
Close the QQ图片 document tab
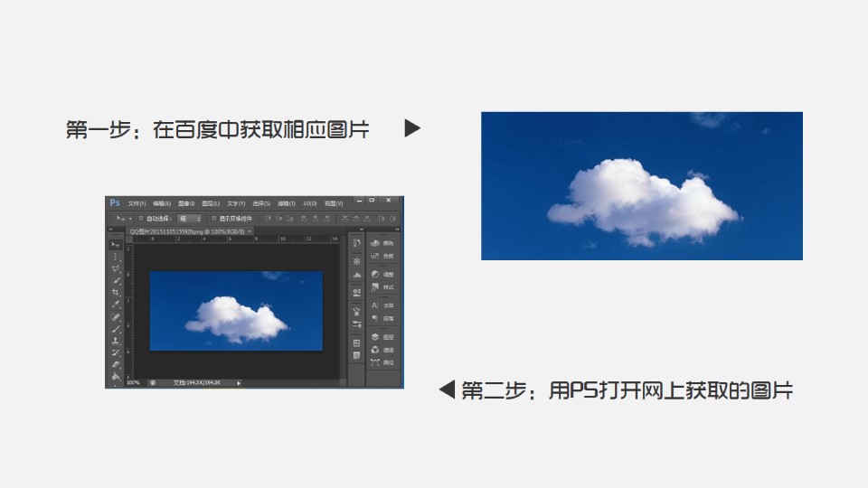(x=250, y=231)
